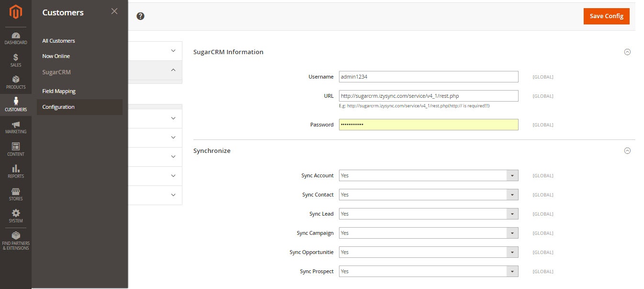Collapse the Synchronize section
The width and height of the screenshot is (644, 289).
(627, 150)
